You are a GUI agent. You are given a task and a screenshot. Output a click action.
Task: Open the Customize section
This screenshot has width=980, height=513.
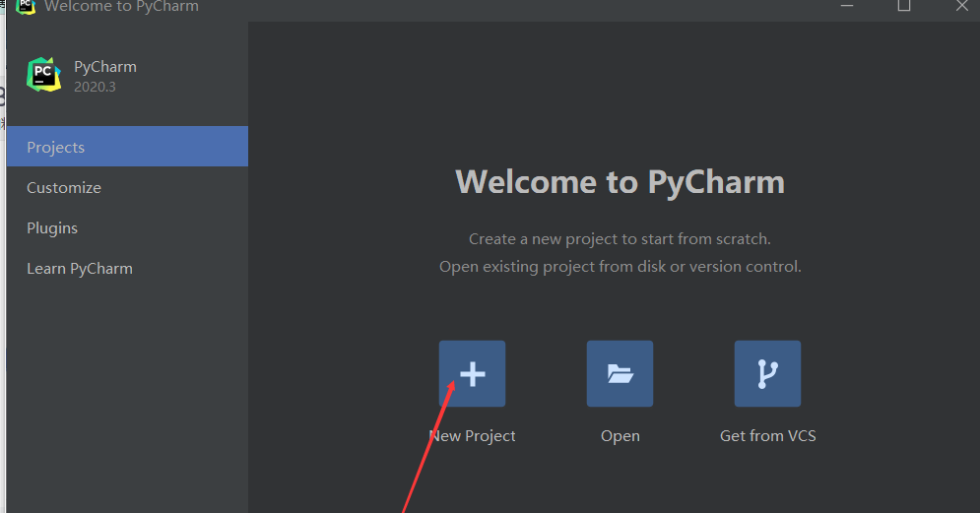pyautogui.click(x=127, y=187)
